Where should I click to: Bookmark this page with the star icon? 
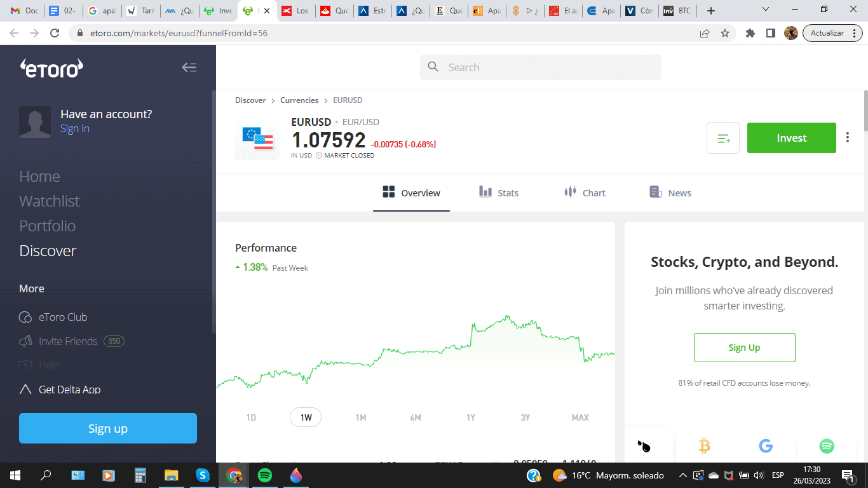point(725,33)
